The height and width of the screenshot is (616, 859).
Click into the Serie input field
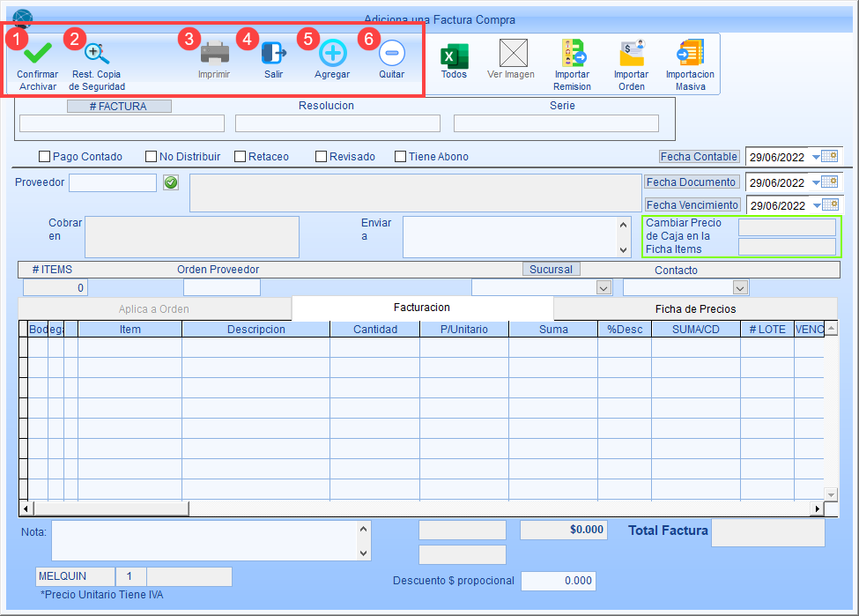556,123
